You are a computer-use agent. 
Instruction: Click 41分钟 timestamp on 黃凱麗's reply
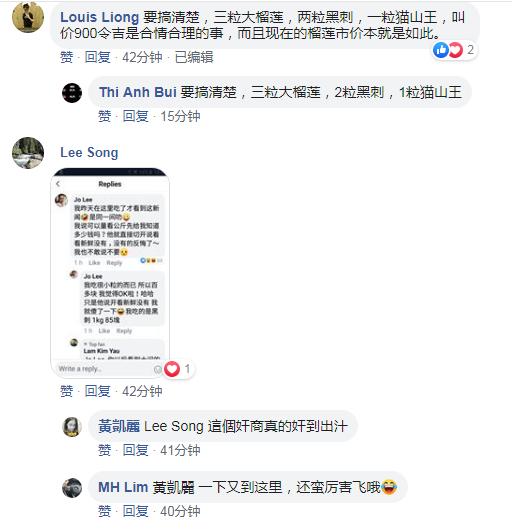pyautogui.click(x=180, y=450)
